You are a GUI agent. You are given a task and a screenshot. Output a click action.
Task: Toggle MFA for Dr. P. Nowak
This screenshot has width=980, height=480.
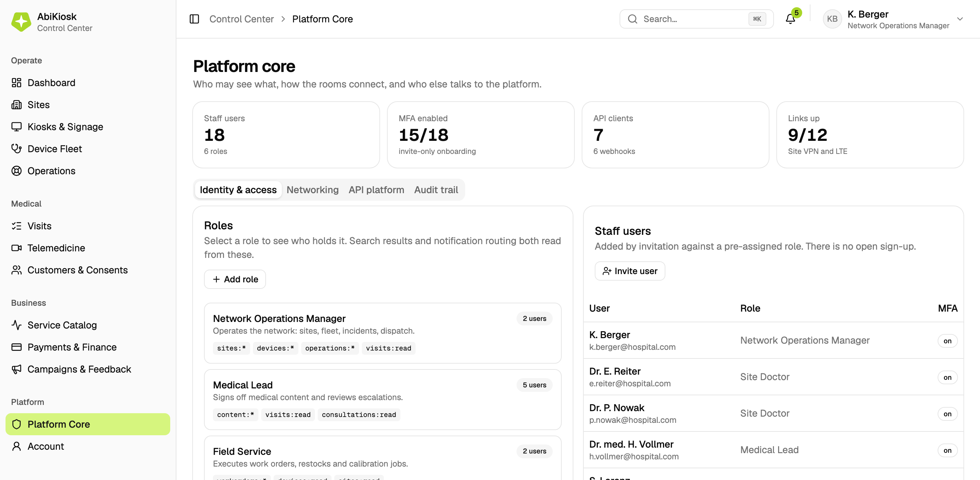(x=947, y=414)
